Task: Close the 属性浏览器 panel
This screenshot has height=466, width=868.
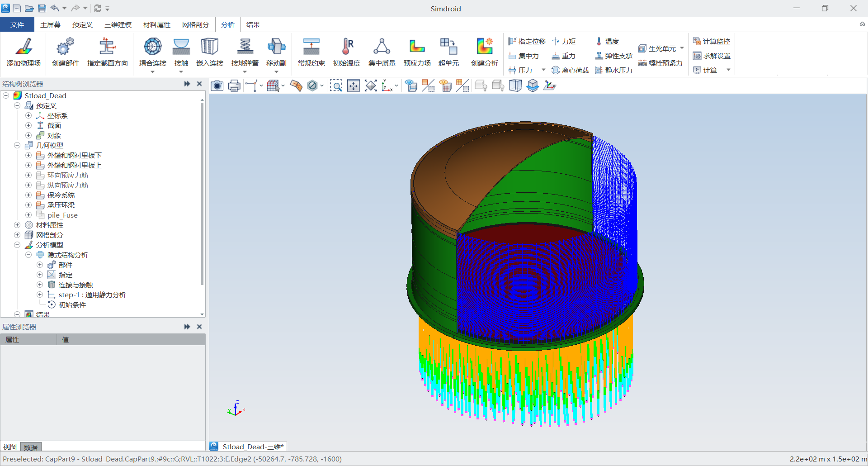Action: click(199, 327)
